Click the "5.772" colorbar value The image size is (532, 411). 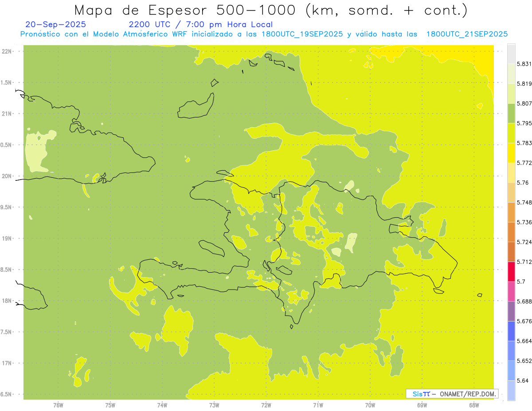(524, 163)
